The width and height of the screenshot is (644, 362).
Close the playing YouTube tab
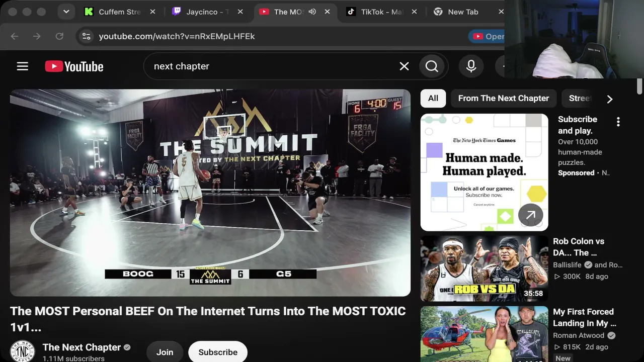click(x=327, y=12)
